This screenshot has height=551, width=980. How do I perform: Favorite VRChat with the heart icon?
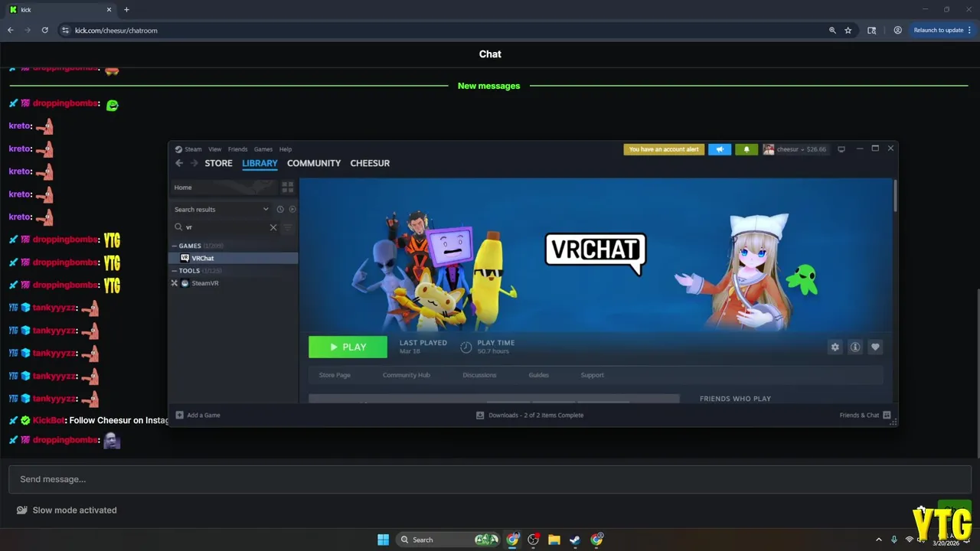coord(875,347)
